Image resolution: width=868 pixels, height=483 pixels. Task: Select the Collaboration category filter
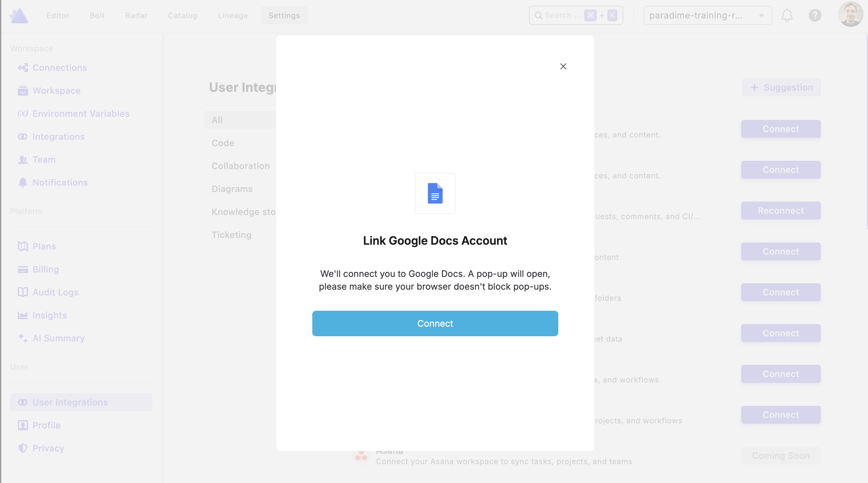[x=240, y=166]
